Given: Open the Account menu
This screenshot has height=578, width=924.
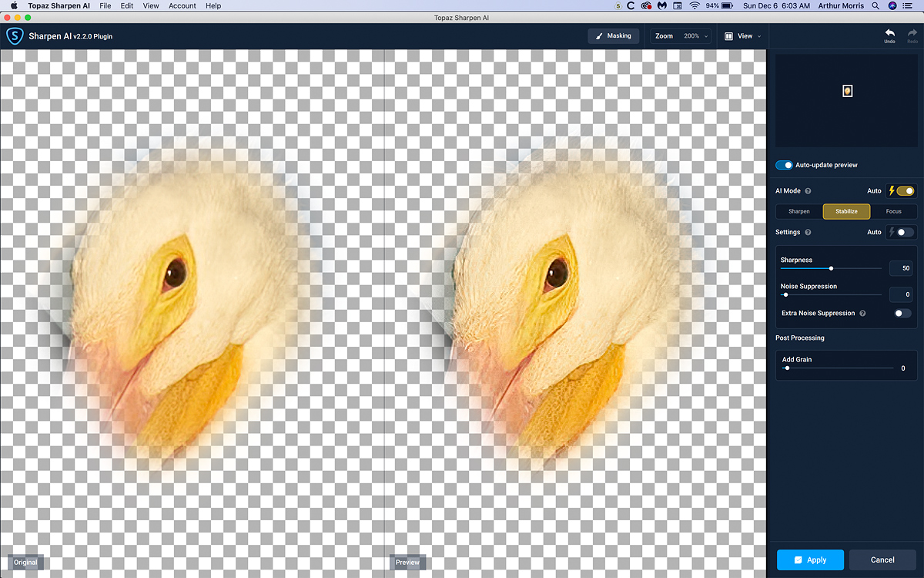Looking at the screenshot, I should (x=182, y=5).
